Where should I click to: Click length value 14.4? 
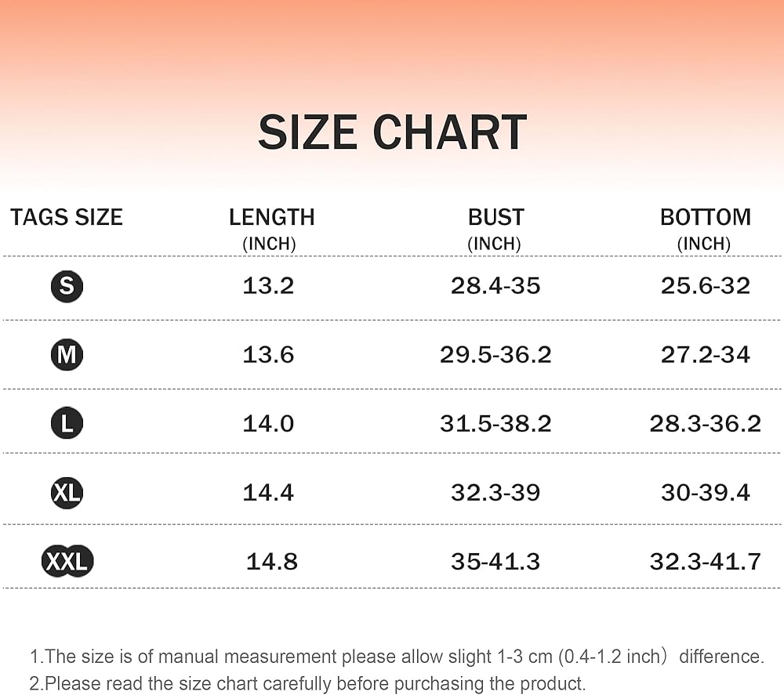[268, 493]
